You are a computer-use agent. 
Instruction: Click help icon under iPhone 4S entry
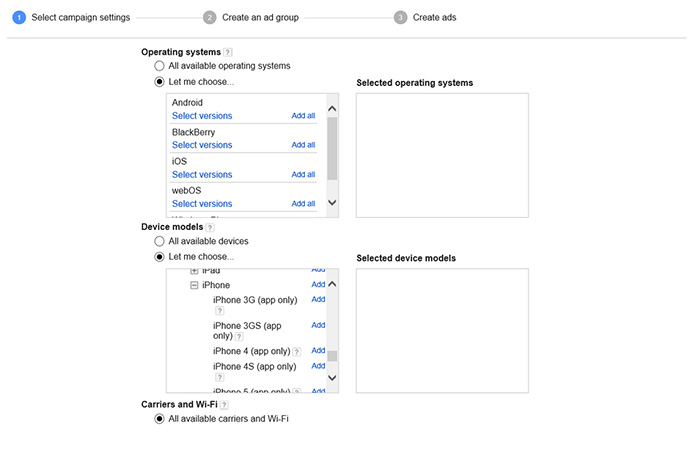pos(218,378)
